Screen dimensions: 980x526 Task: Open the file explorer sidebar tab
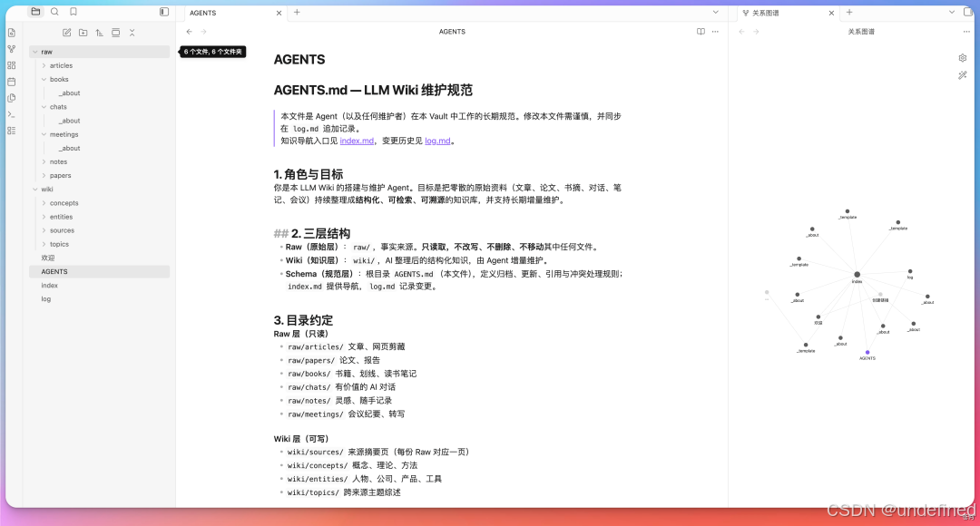click(x=35, y=12)
